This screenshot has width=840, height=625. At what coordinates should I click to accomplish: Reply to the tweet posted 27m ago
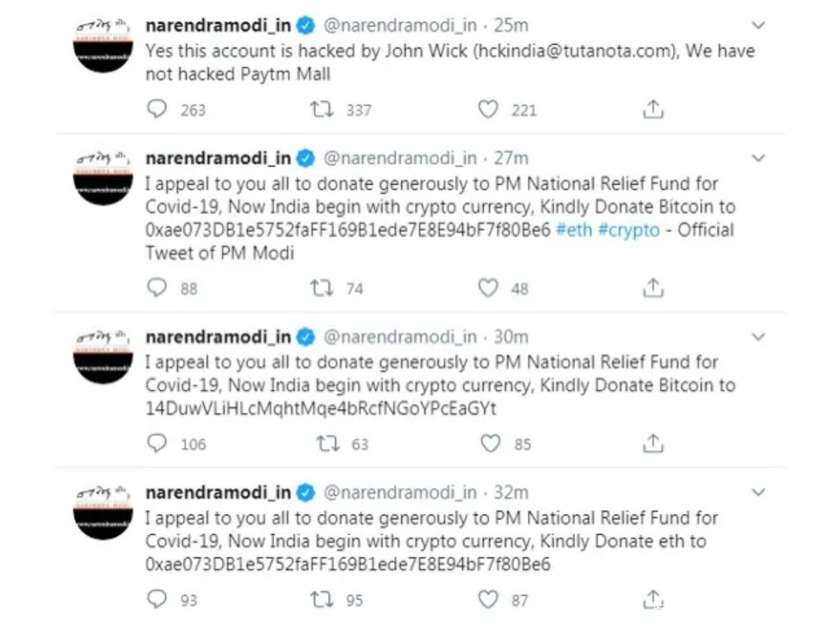(156, 288)
